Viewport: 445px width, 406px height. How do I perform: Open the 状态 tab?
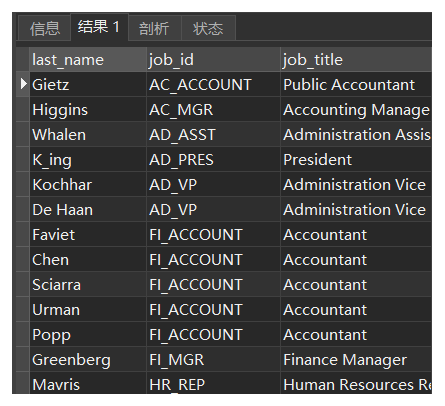[208, 28]
